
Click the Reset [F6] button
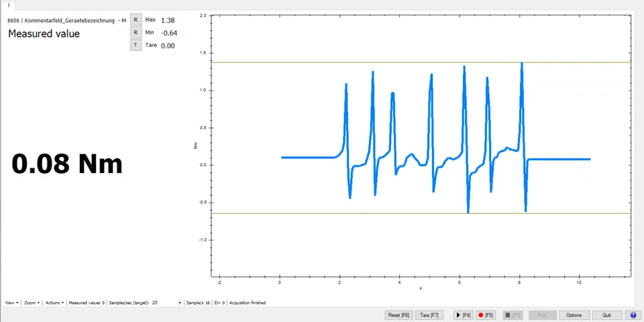(x=398, y=315)
